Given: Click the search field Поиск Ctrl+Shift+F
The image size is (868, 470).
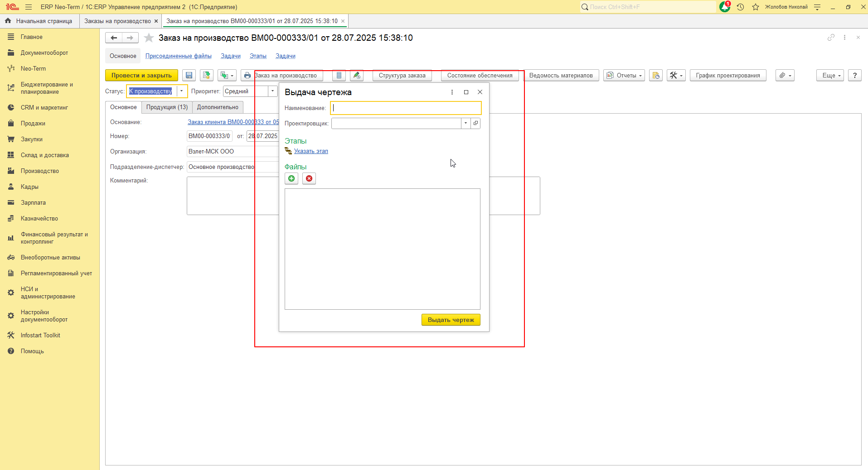Looking at the screenshot, I should point(648,7).
